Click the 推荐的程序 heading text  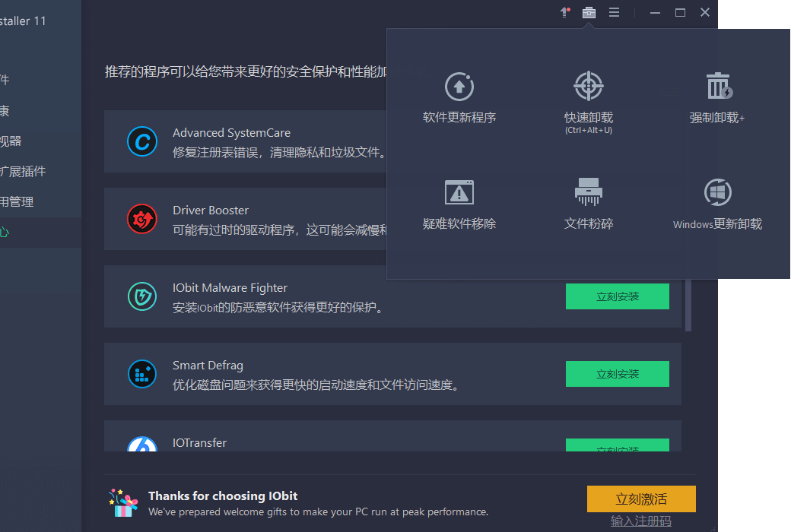[x=246, y=71]
